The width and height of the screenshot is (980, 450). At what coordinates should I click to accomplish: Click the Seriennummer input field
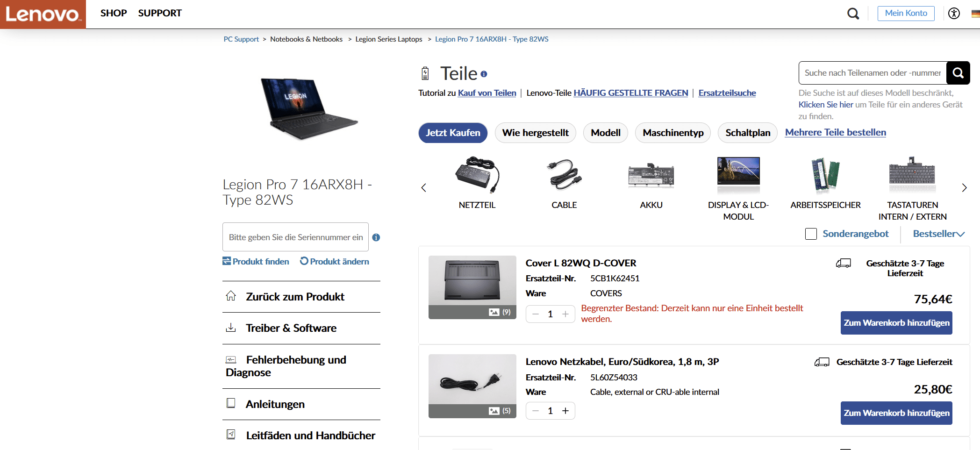point(295,237)
